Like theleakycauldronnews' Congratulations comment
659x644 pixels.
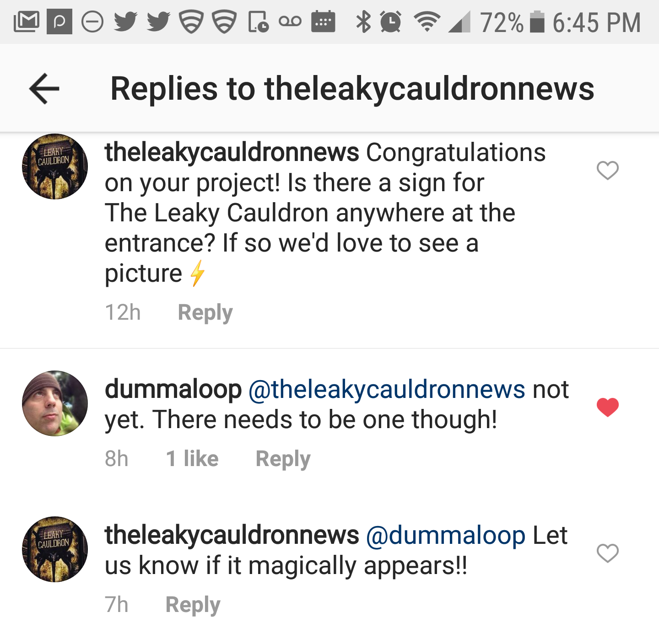click(607, 171)
